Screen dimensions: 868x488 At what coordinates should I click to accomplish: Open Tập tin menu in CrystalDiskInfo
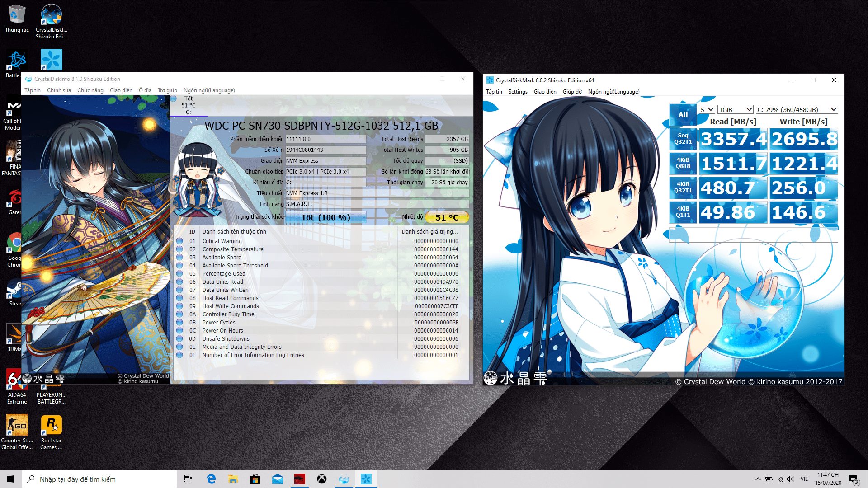pos(33,90)
